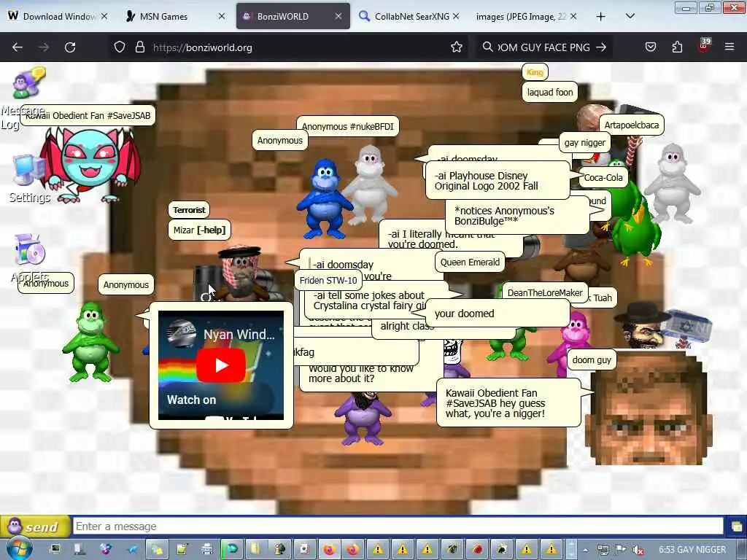747x560 pixels.
Task: Click the Coca-Cola name tag
Action: point(603,177)
